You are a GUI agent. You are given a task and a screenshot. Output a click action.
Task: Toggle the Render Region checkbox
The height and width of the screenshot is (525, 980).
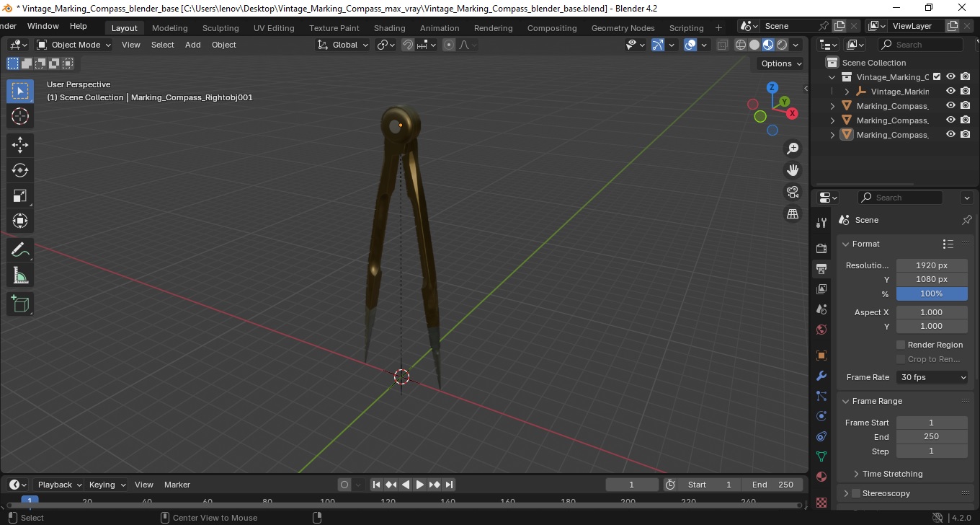[901, 345]
